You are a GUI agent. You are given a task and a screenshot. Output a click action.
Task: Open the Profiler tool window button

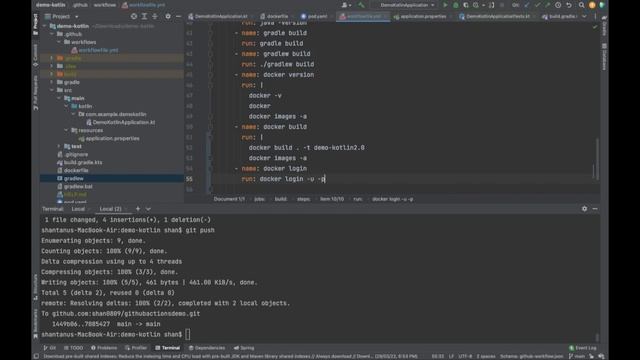[136, 348]
